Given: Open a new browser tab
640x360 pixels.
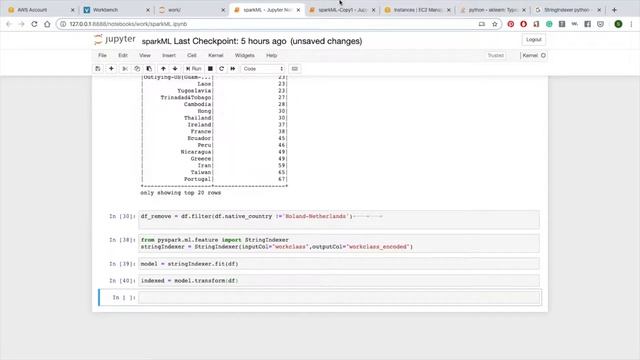Looking at the screenshot, I should 614,10.
